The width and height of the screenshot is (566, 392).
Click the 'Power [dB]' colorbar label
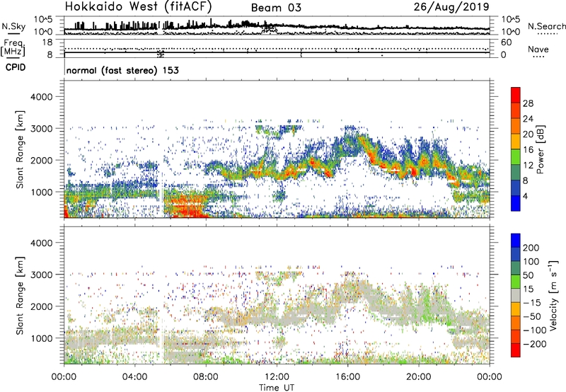coord(540,149)
